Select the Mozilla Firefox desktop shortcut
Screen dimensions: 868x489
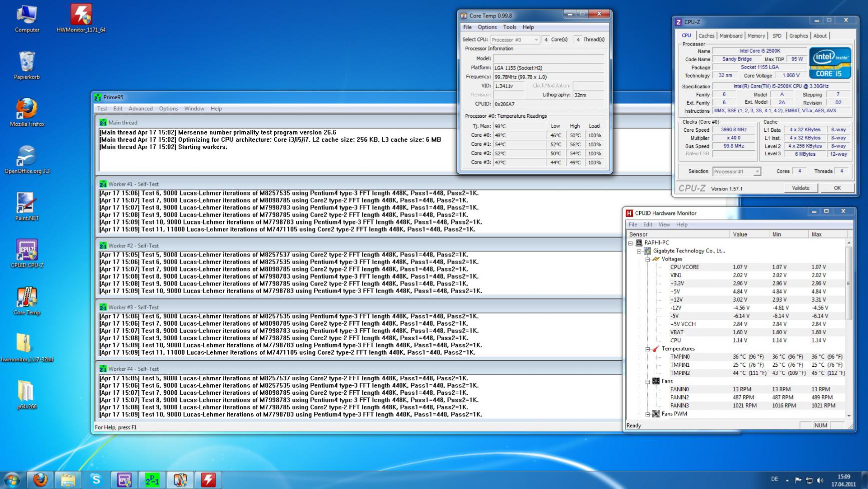coord(27,113)
